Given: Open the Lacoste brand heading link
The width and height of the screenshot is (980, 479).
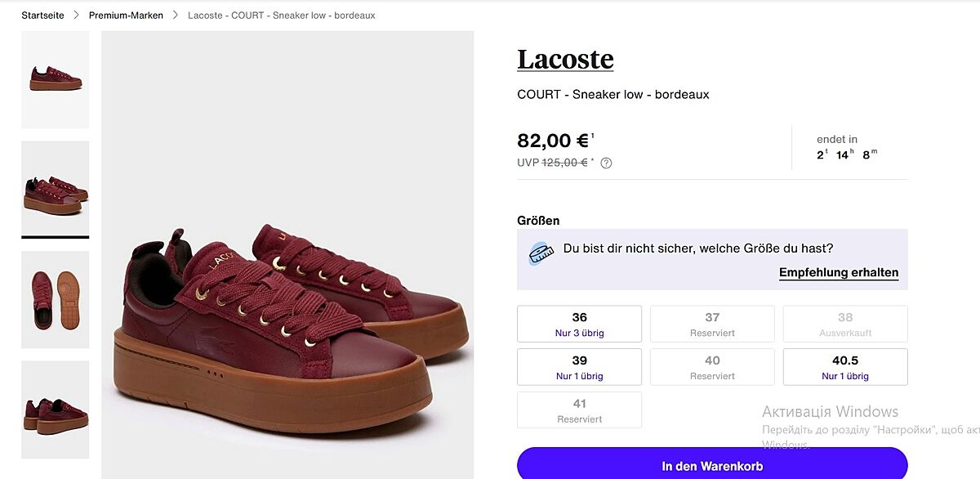Looking at the screenshot, I should tap(565, 60).
